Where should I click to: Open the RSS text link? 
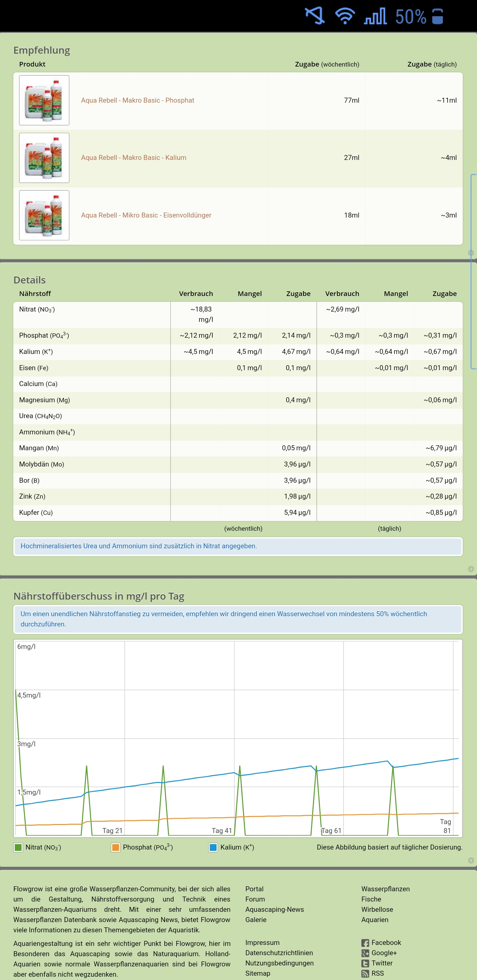tap(378, 973)
